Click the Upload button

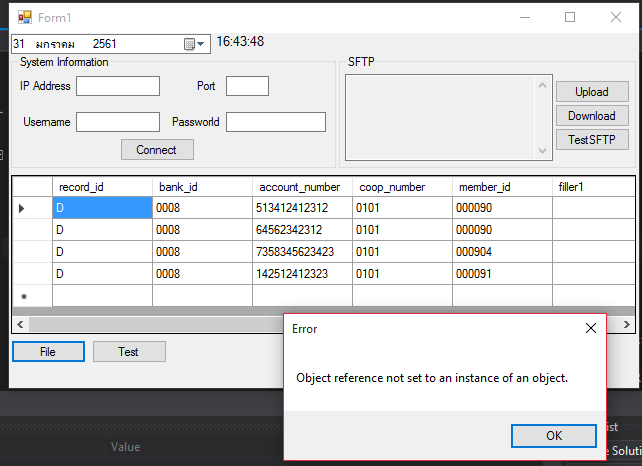coord(592,92)
